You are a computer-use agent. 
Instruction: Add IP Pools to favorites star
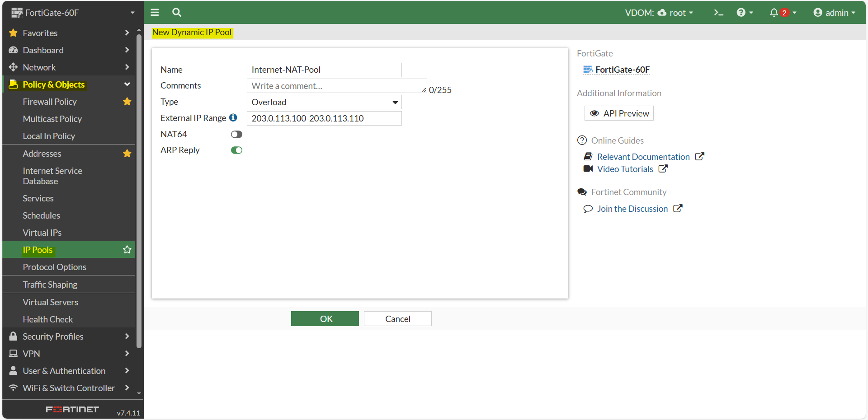pos(127,250)
